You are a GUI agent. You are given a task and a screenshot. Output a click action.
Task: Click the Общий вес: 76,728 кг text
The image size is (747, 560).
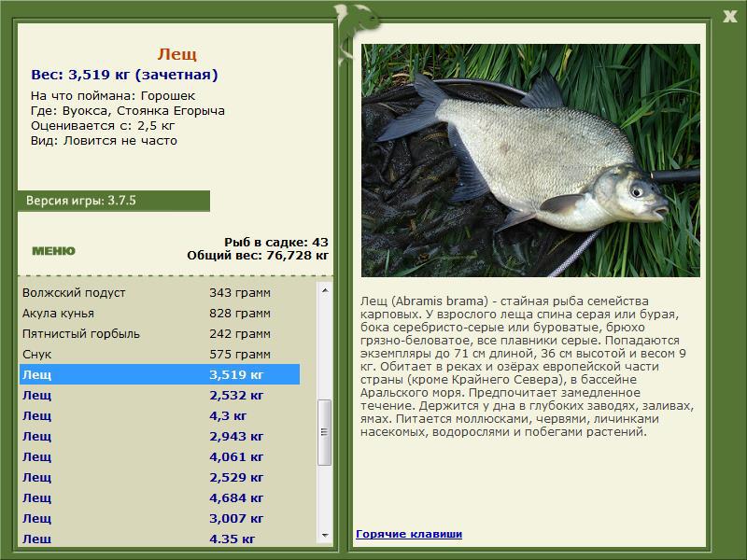pyautogui.click(x=258, y=256)
